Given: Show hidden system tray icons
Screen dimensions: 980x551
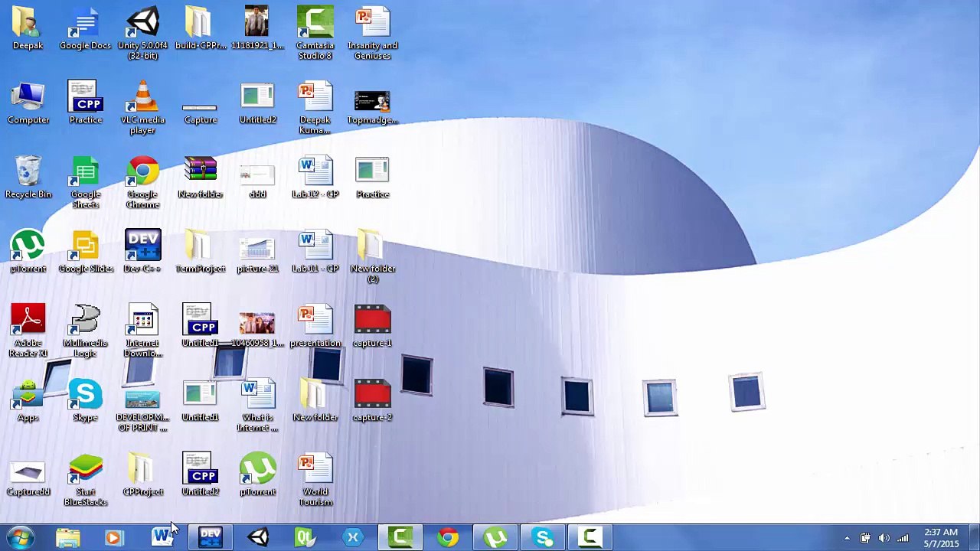Looking at the screenshot, I should coord(847,539).
